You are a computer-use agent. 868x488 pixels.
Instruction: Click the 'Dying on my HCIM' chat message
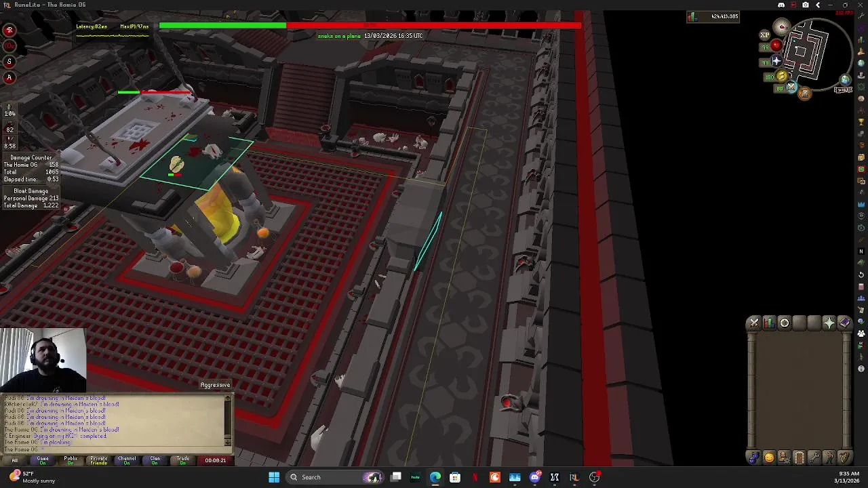pos(56,436)
